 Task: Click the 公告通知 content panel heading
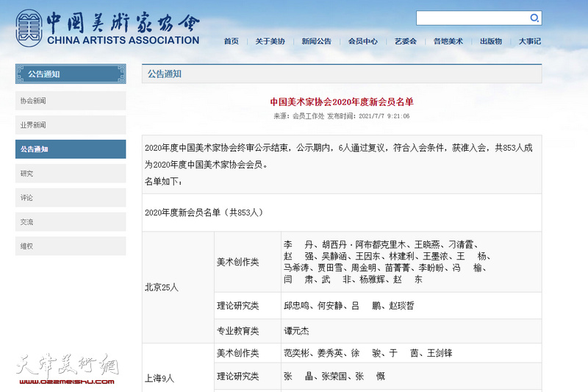(342, 74)
